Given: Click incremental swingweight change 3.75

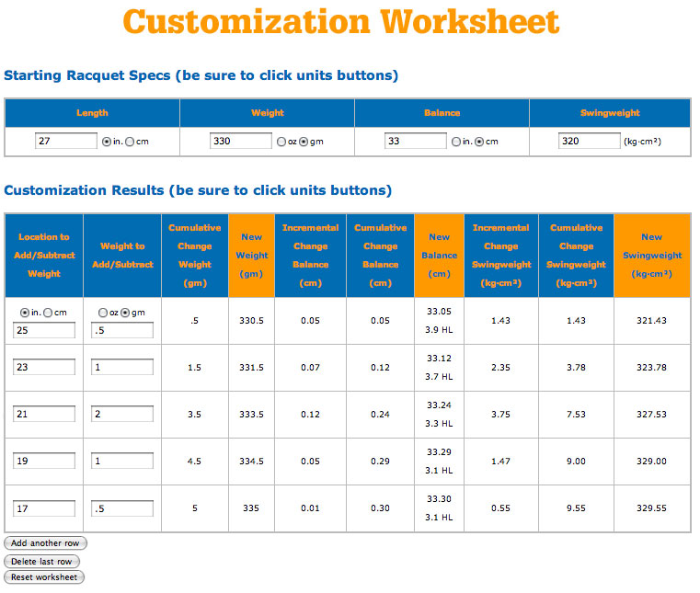Looking at the screenshot, I should (500, 414).
